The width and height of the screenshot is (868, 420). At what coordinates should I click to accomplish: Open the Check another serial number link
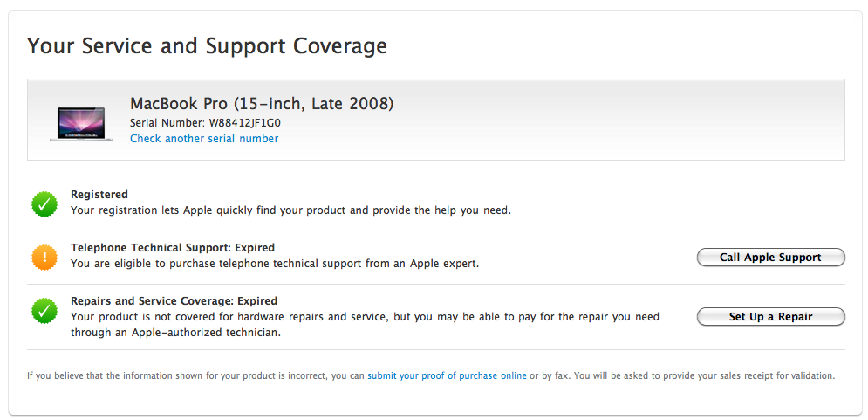click(204, 139)
